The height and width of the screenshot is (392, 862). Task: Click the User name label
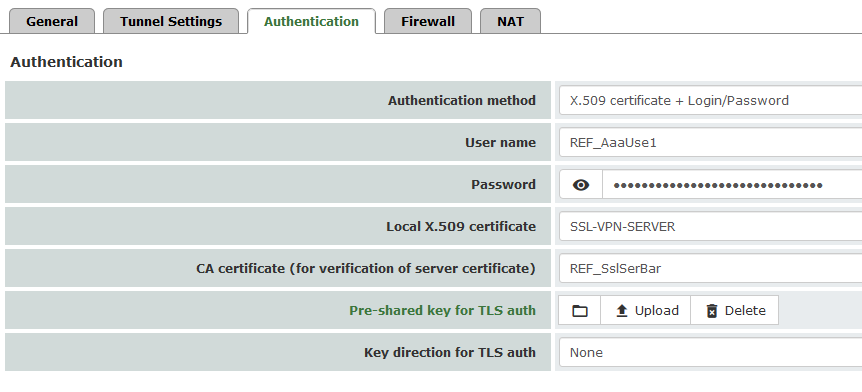[x=500, y=142]
